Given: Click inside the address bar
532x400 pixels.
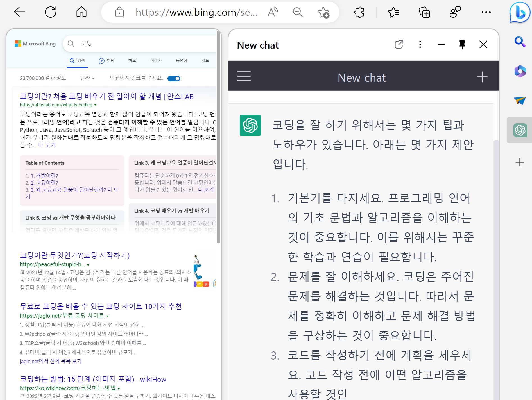Looking at the screenshot, I should click(197, 12).
